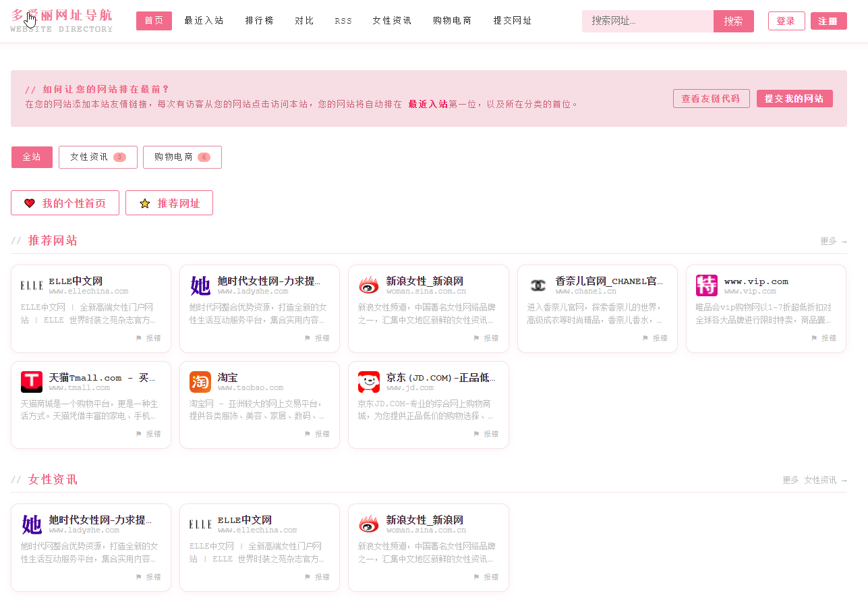
Task: Report error flag on 天猫Tmall.com card
Action: pos(148,434)
